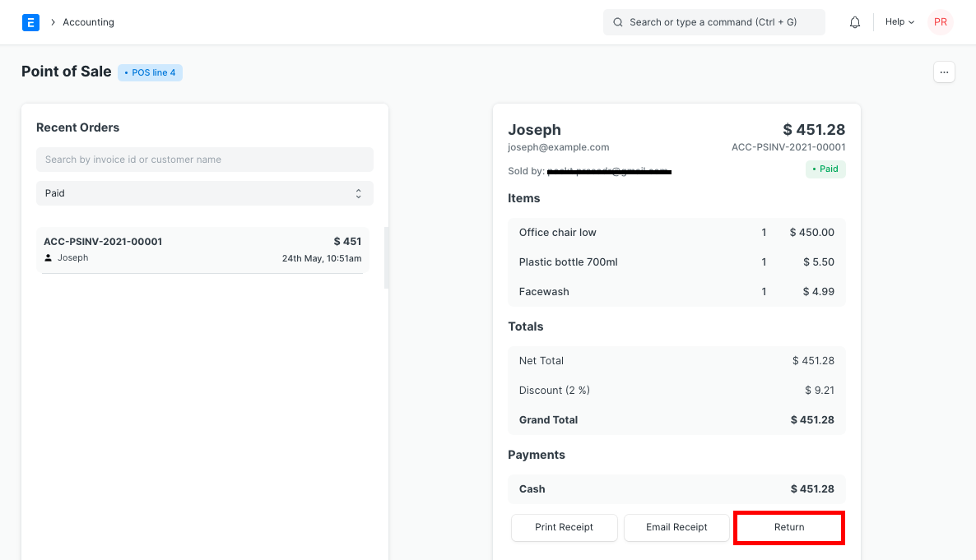Click the invoice number under the total amount
This screenshot has width=976, height=560.
click(x=788, y=147)
